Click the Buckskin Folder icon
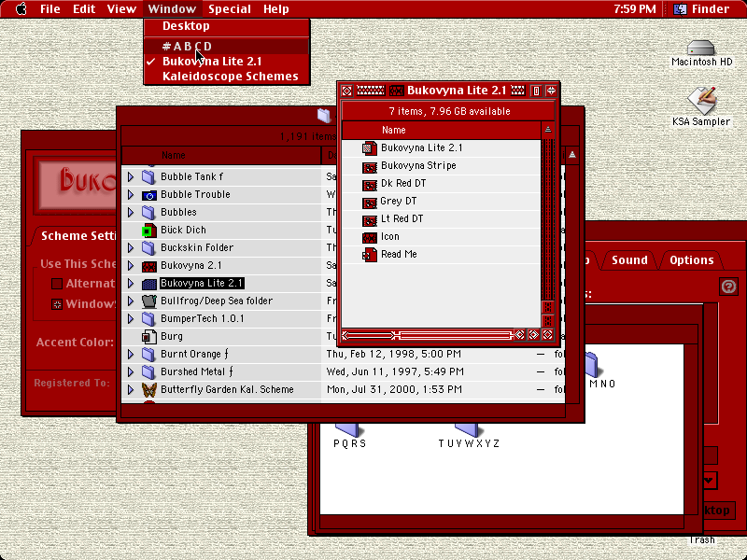The height and width of the screenshot is (560, 747). click(148, 247)
